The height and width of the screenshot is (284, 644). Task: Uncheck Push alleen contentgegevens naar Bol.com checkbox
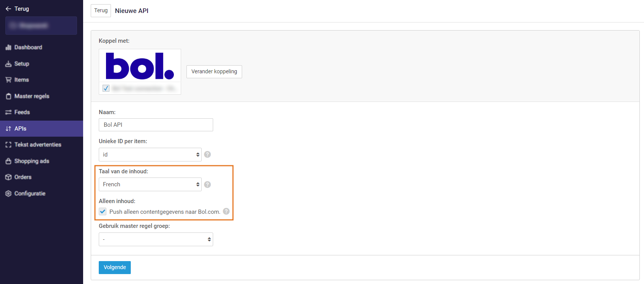(103, 211)
